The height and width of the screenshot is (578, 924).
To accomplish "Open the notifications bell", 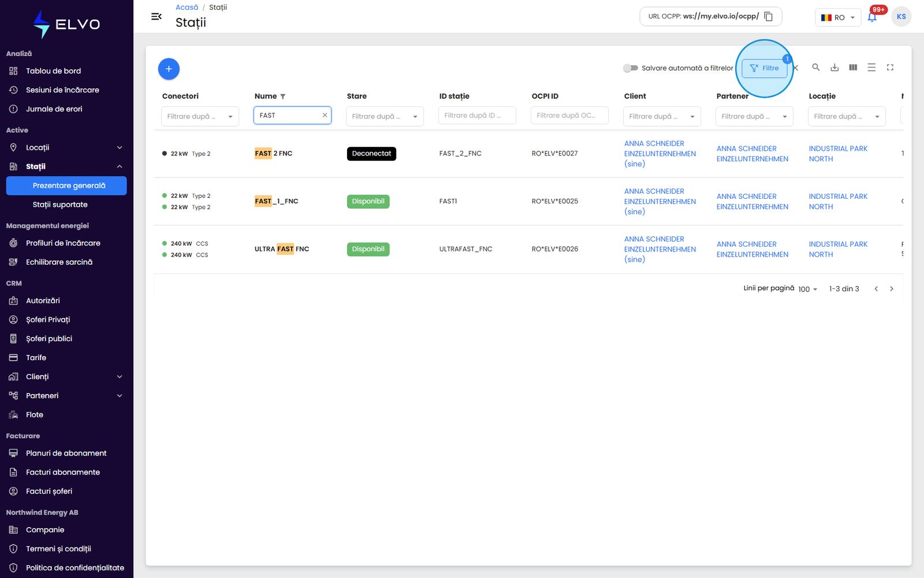I will click(x=872, y=17).
